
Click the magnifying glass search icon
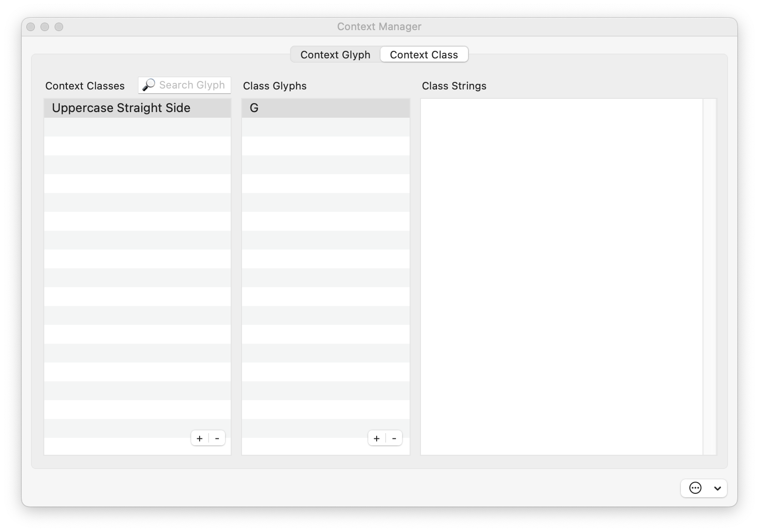pos(149,85)
